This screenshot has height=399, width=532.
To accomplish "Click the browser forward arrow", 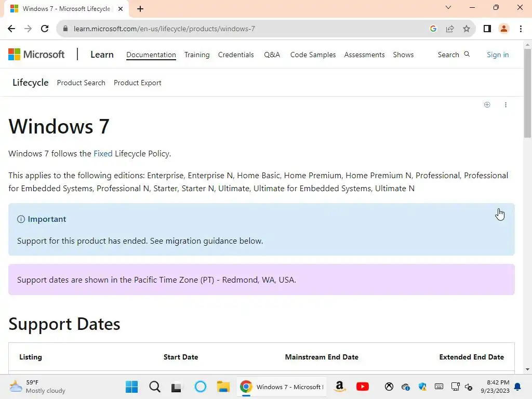I will (x=28, y=29).
